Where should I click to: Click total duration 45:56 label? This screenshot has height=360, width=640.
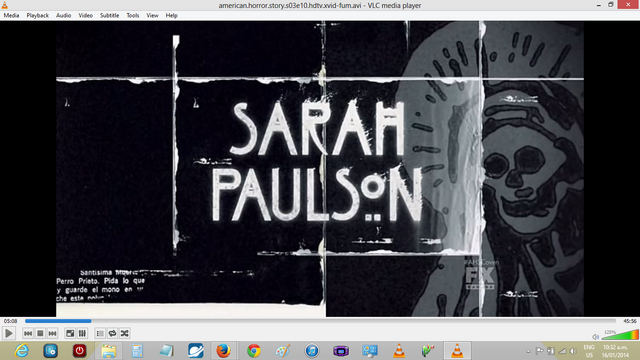click(x=630, y=321)
